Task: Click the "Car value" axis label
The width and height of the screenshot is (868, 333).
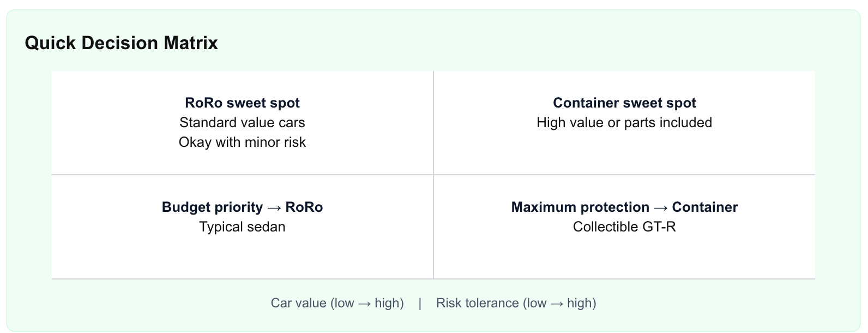Action: click(299, 303)
